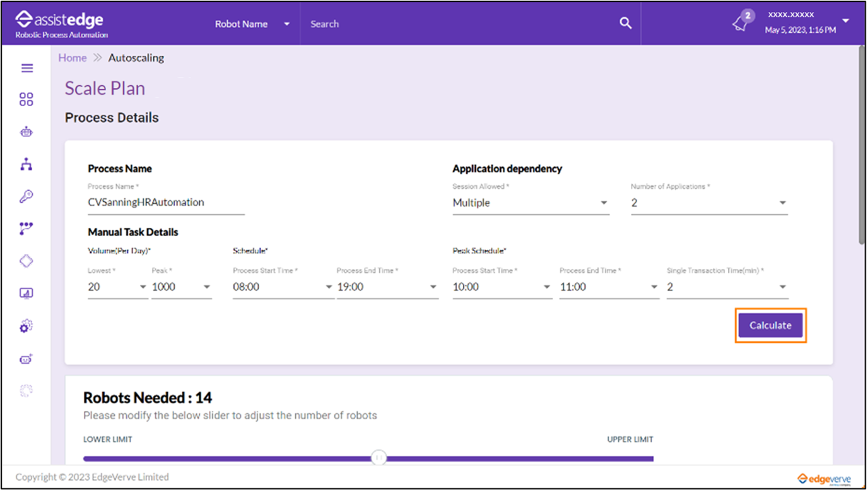Open the robot icon in sidebar
The height and width of the screenshot is (490, 868).
pyautogui.click(x=26, y=132)
